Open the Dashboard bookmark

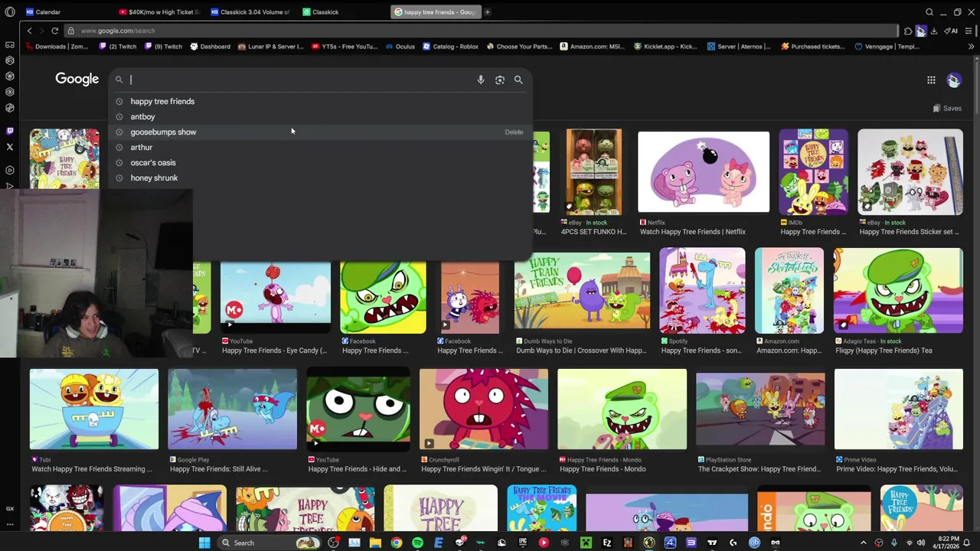coord(209,47)
